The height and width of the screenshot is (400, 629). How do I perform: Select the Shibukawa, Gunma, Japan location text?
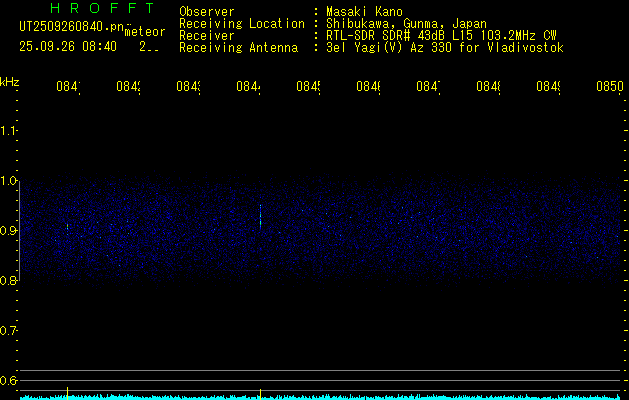398,23
